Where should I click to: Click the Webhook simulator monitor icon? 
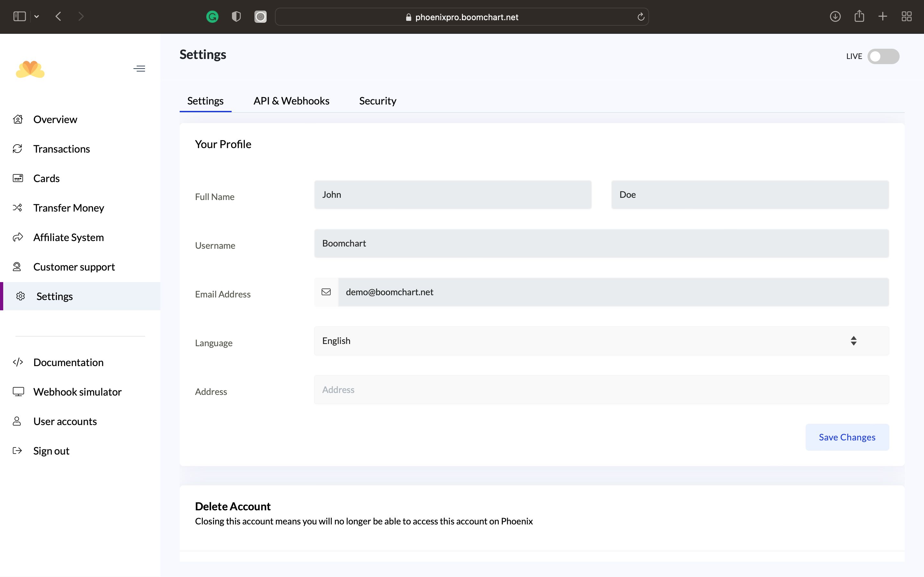pos(18,391)
